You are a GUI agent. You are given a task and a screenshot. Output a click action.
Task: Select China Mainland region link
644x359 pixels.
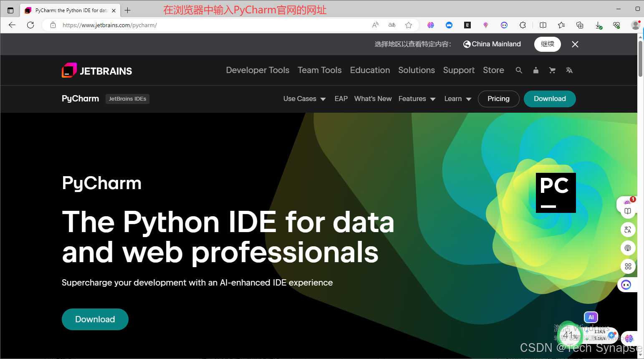coord(492,44)
